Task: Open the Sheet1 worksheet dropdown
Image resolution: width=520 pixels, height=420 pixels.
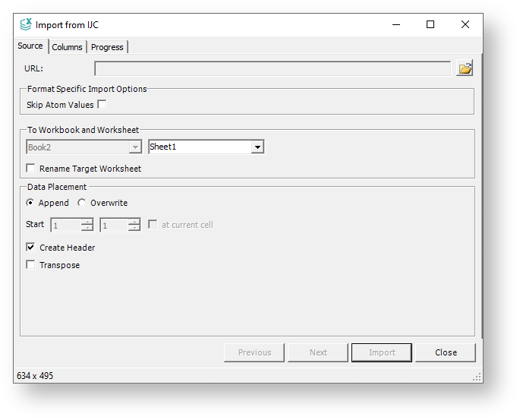Action: [257, 147]
